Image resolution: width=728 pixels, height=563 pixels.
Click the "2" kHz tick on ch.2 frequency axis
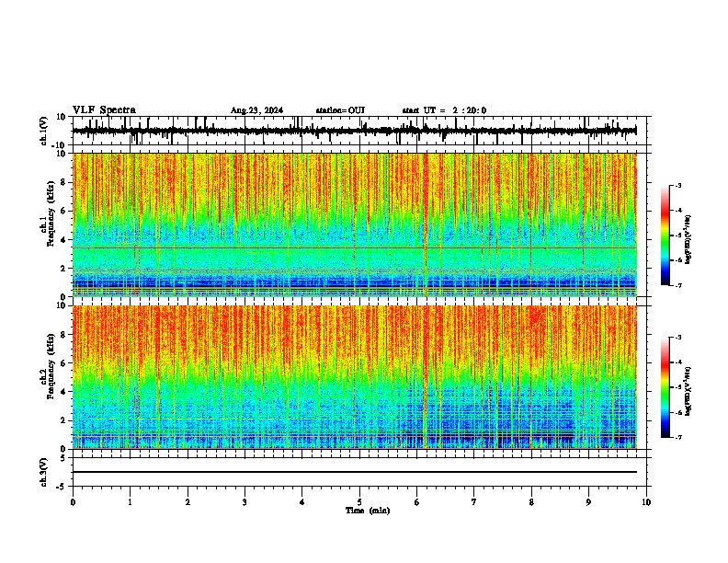(63, 420)
